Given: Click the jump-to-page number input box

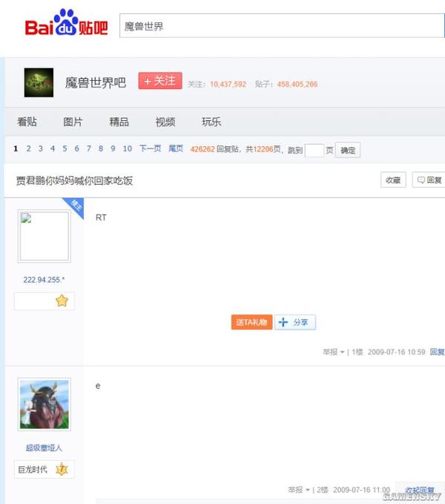Looking at the screenshot, I should [x=314, y=151].
